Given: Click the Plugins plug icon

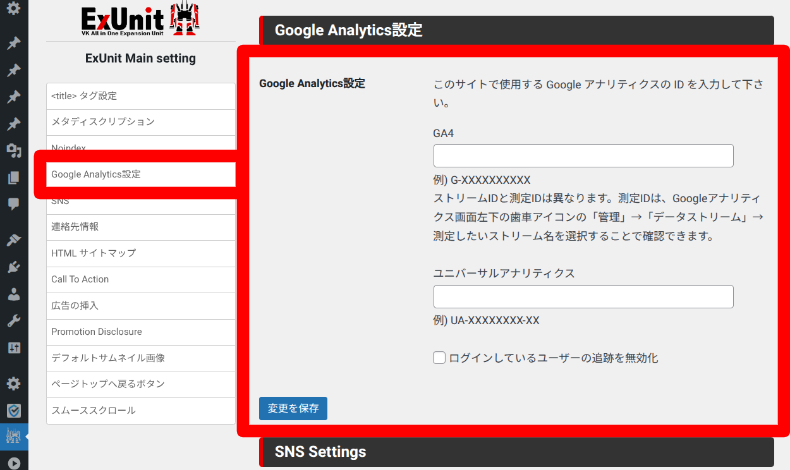Looking at the screenshot, I should point(14,268).
